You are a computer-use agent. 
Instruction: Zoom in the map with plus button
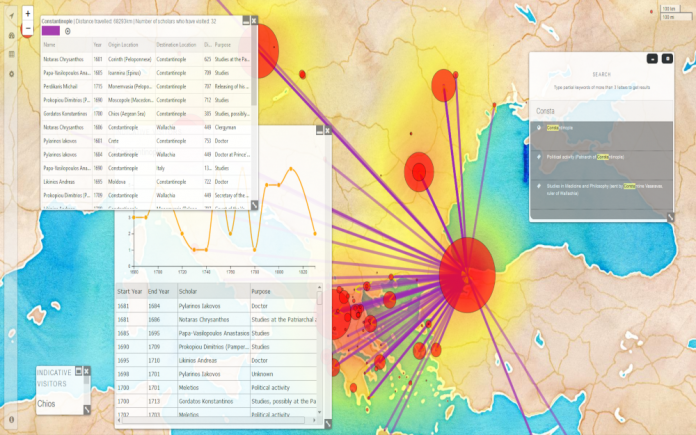28,13
